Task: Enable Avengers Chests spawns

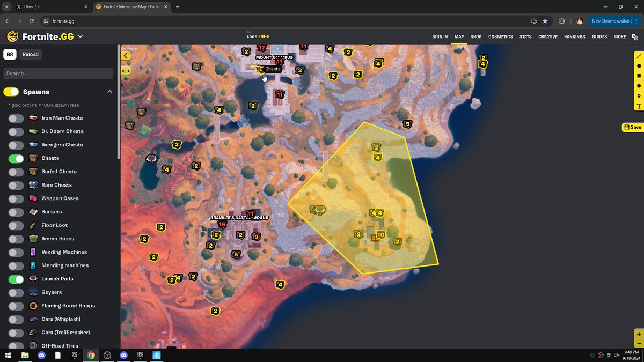Action: coord(16,145)
